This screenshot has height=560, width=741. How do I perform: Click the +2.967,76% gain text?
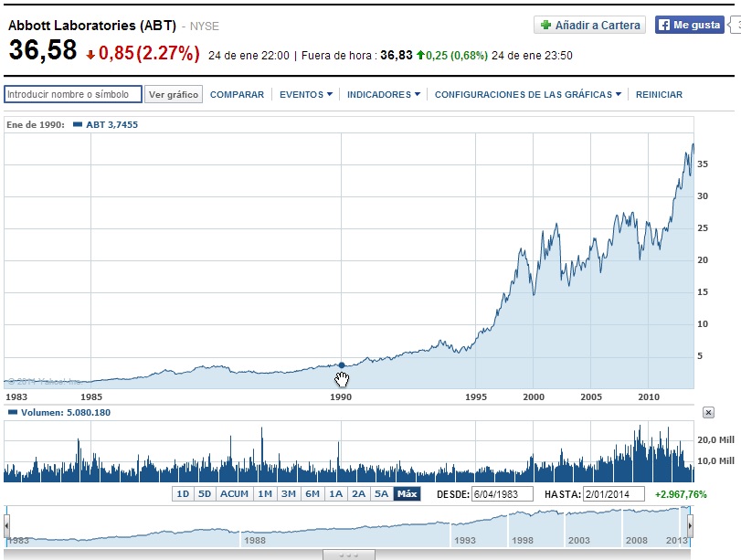click(x=681, y=494)
